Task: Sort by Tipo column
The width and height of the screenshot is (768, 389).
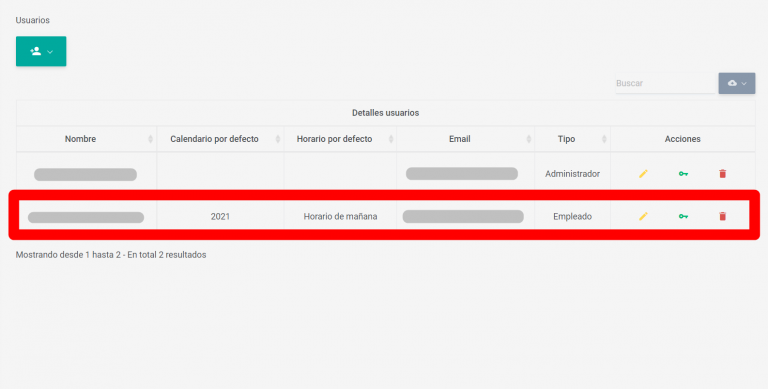Action: 573,139
